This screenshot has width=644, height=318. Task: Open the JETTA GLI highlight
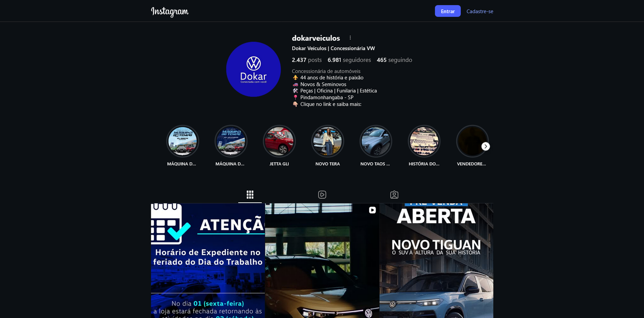click(279, 141)
